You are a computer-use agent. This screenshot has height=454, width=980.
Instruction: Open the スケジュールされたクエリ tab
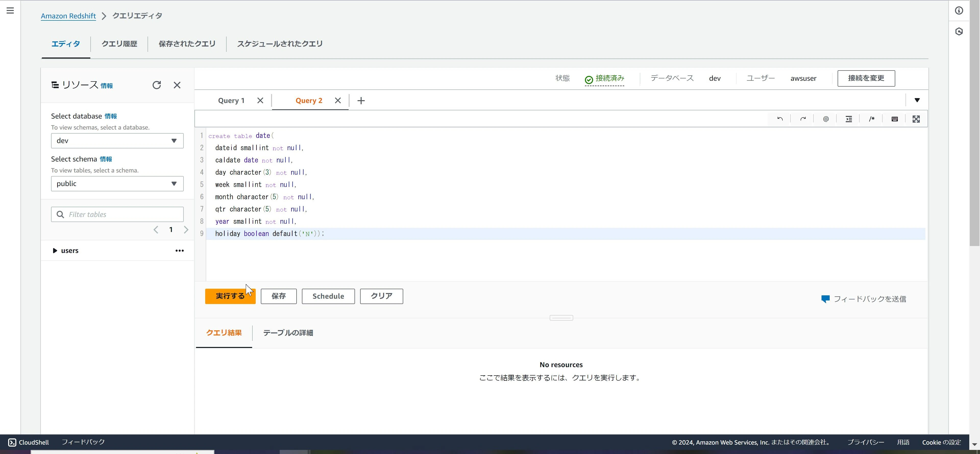280,44
